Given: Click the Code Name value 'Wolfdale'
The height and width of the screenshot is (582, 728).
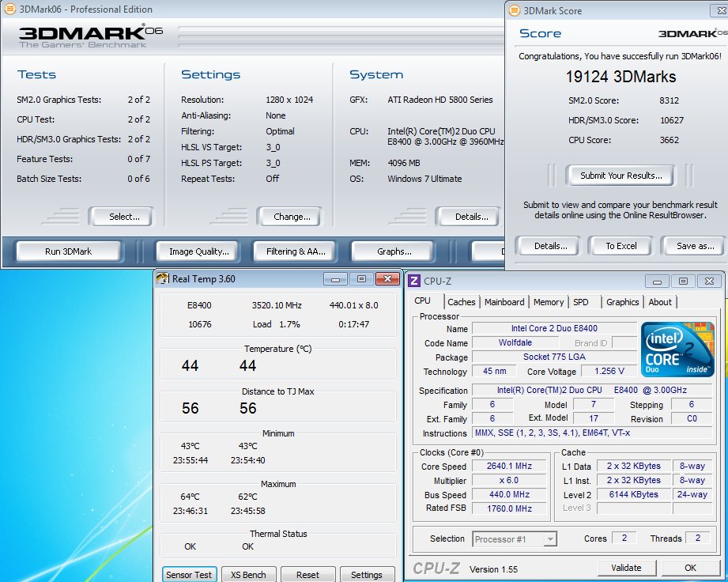Looking at the screenshot, I should click(515, 342).
